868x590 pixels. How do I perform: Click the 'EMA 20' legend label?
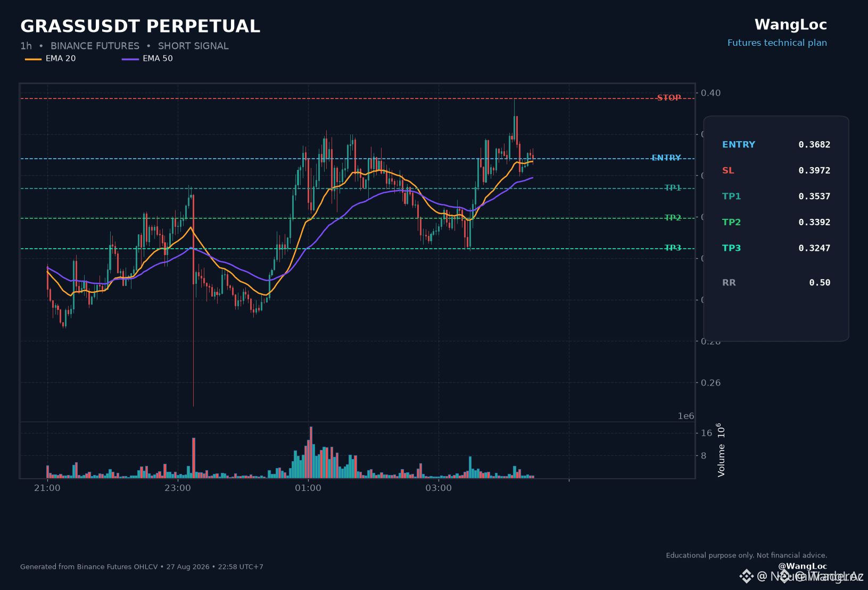61,59
